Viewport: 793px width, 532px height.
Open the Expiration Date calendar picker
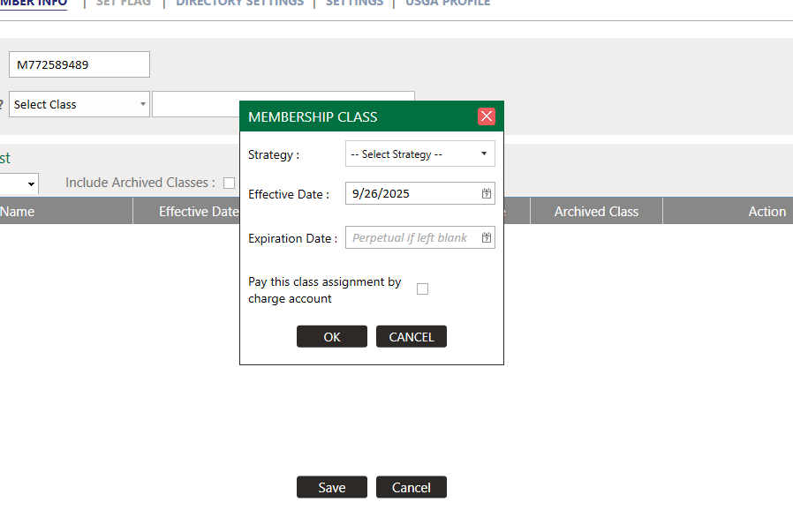(487, 238)
